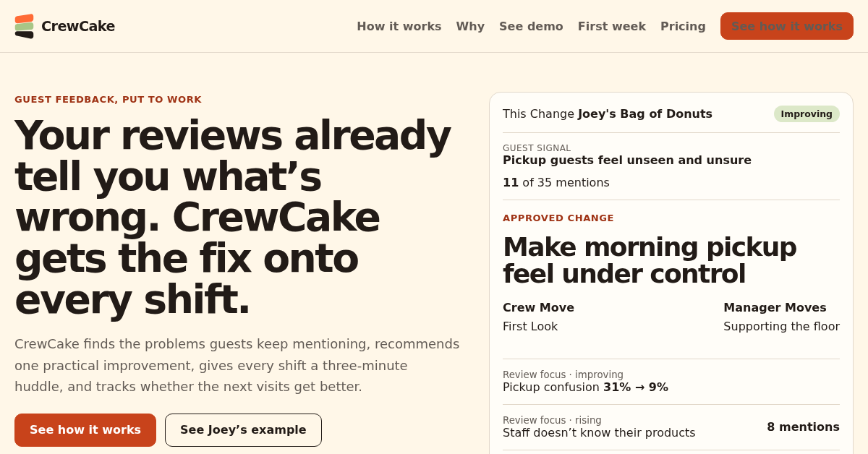Open the CrewCake brand name link

click(x=78, y=26)
